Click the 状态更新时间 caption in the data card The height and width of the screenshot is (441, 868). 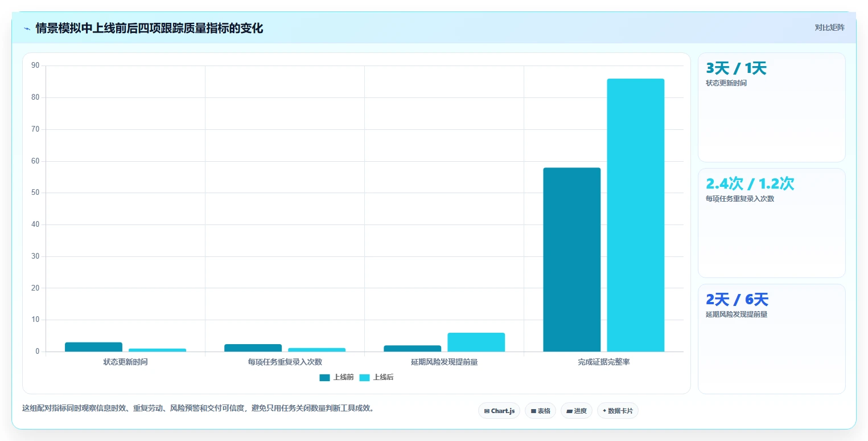(x=726, y=83)
